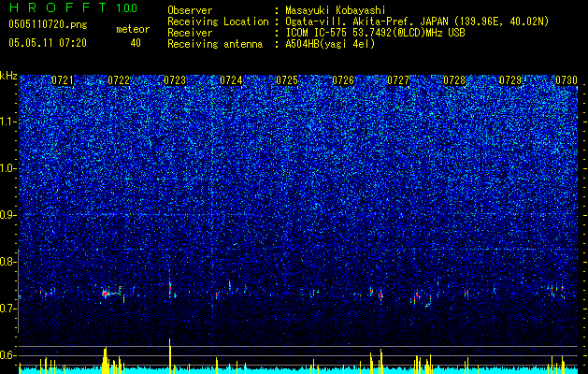588x374 pixels.
Task: Click the 0.8 kHz axis label
Action: (x=8, y=262)
